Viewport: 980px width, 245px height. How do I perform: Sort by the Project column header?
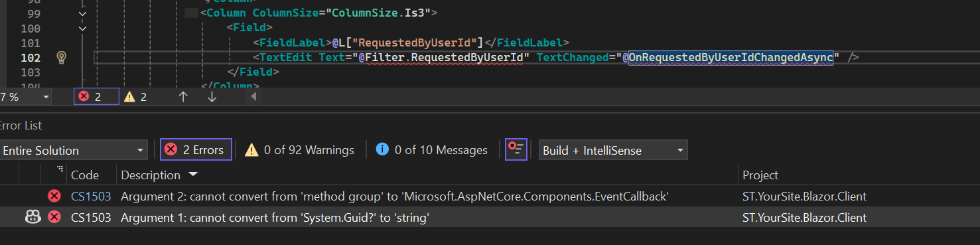[x=760, y=175]
